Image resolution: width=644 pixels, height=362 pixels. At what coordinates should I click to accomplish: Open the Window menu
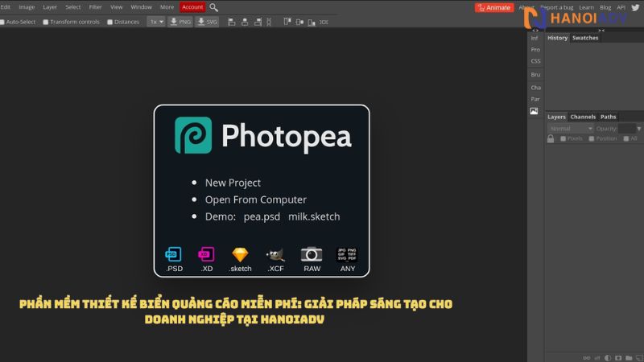142,7
